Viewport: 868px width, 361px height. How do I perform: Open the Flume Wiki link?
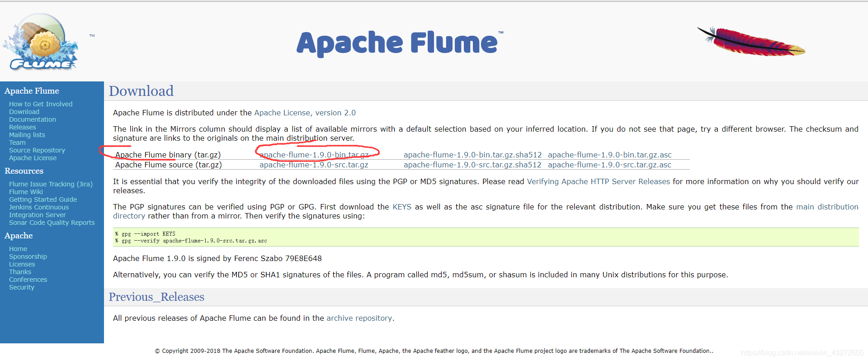point(26,192)
